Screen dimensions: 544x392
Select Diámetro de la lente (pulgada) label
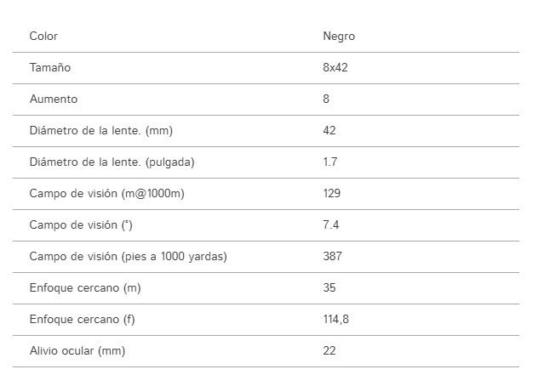pyautogui.click(x=112, y=162)
